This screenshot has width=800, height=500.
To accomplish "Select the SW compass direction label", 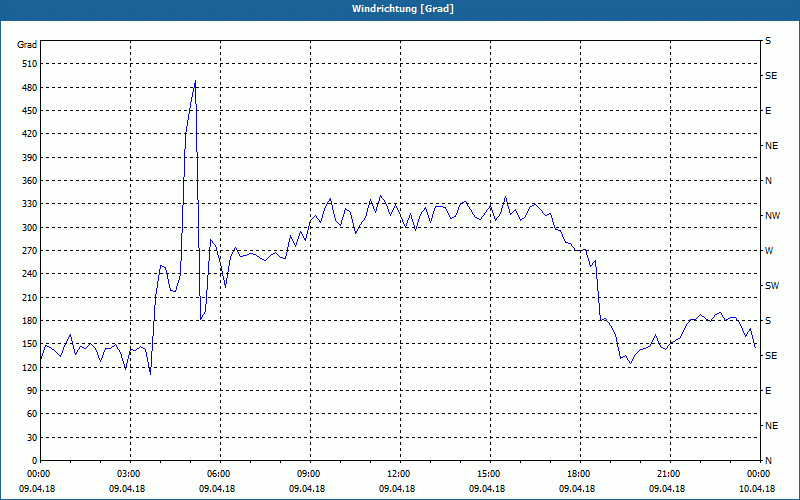I will point(772,286).
